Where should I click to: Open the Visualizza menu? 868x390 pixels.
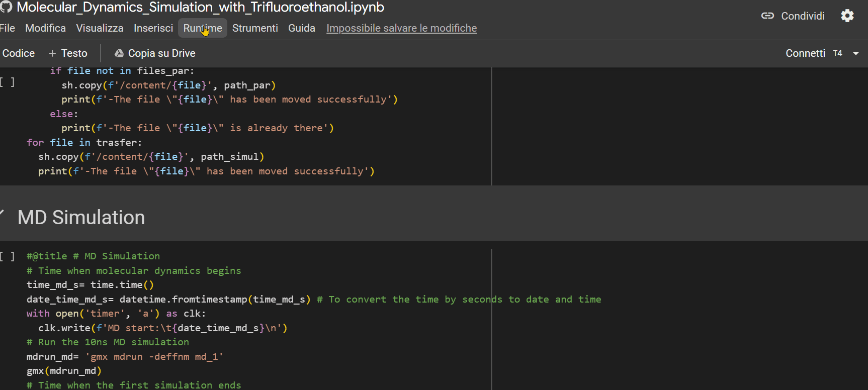click(100, 28)
